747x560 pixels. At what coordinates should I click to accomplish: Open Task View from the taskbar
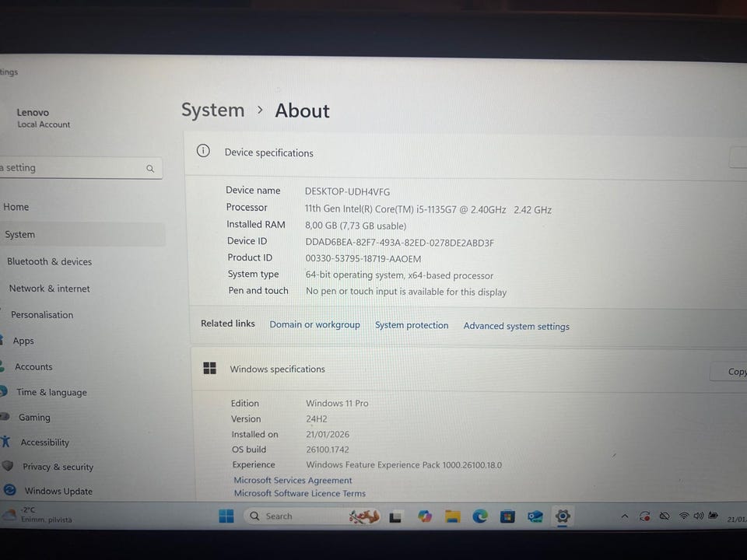click(x=395, y=516)
